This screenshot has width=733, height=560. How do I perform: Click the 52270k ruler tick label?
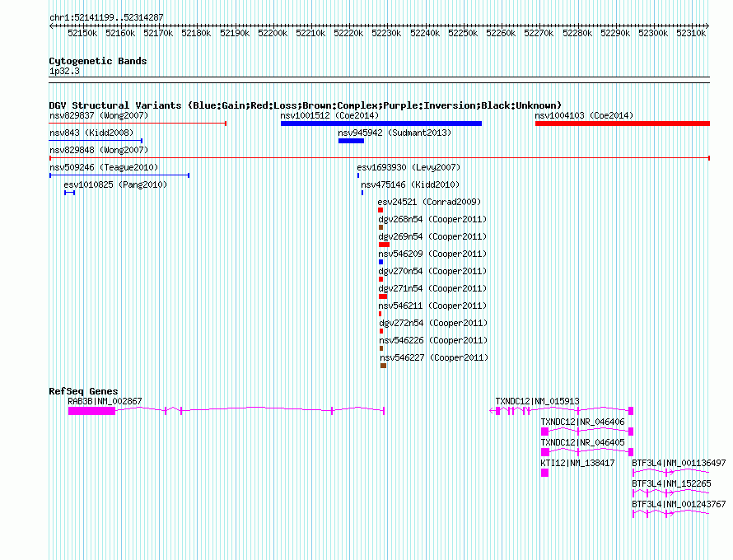point(539,33)
